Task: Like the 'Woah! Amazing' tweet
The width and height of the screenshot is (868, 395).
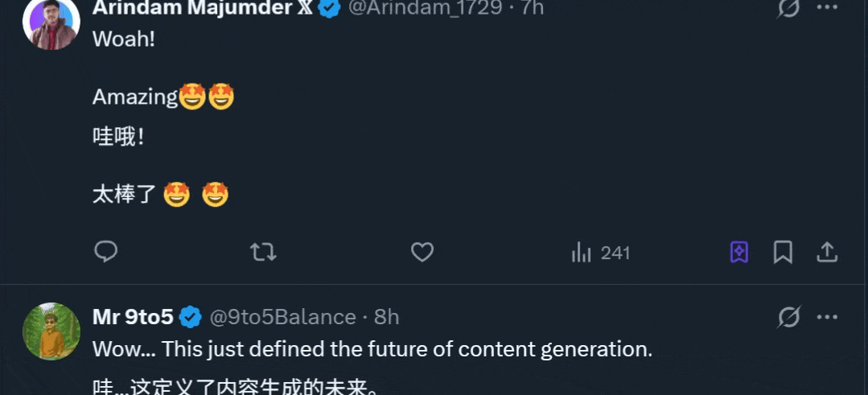Action: point(422,253)
